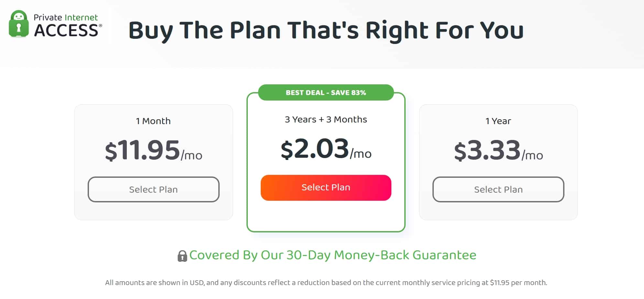Image resolution: width=644 pixels, height=299 pixels.
Task: Click the empty area under the orange Select Plan button
Action: pos(326,215)
